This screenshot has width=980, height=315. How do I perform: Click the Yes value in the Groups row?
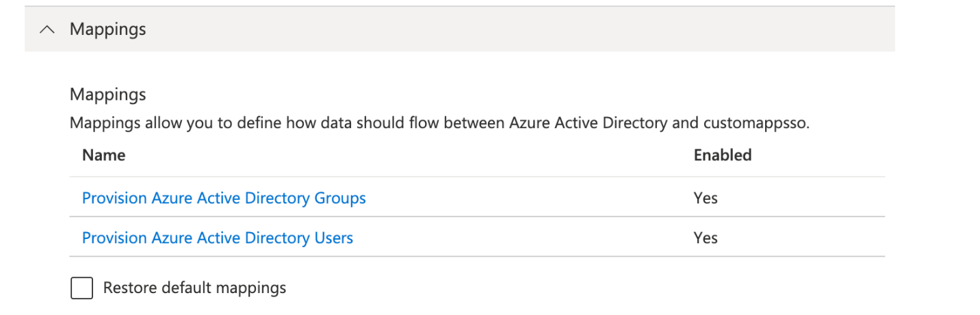(x=706, y=198)
